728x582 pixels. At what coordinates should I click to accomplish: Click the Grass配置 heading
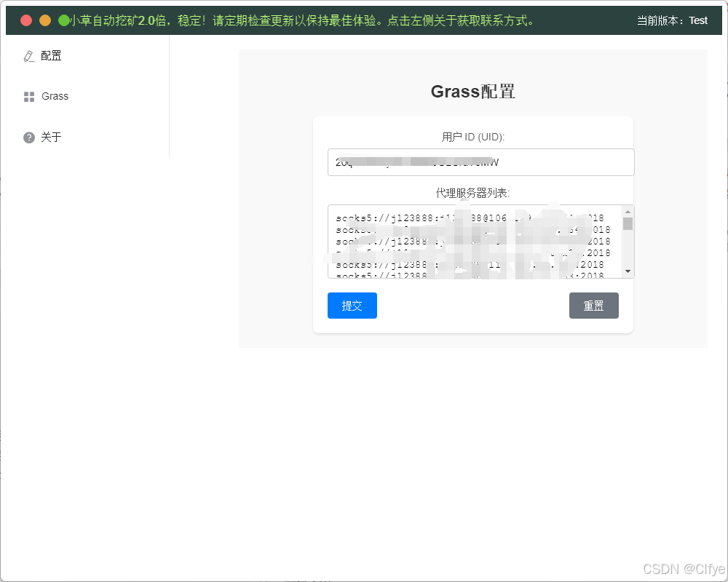[x=472, y=92]
